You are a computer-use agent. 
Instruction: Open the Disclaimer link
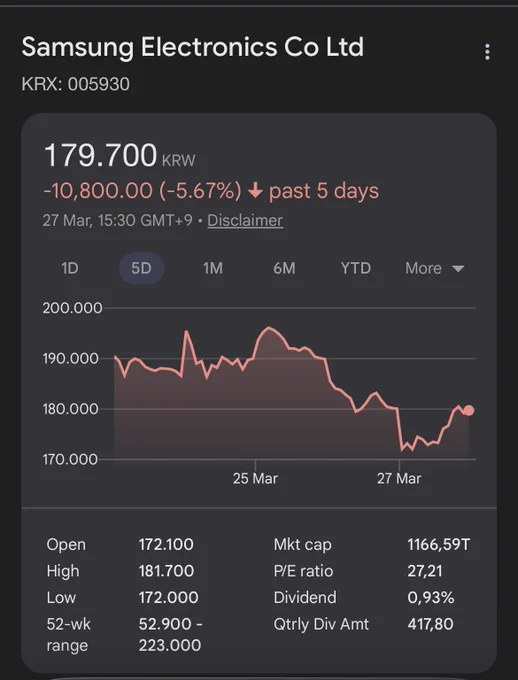tap(245, 220)
